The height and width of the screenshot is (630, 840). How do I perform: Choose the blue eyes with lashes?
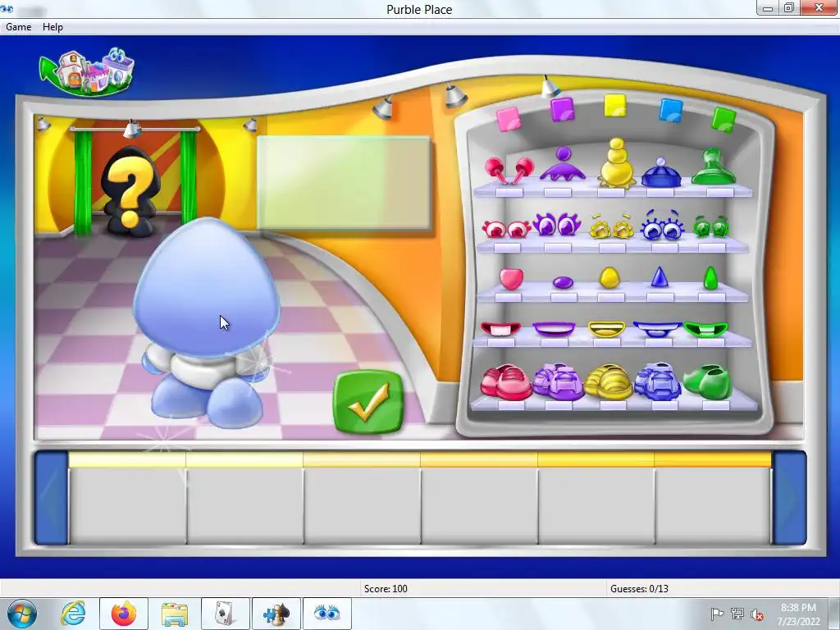662,225
